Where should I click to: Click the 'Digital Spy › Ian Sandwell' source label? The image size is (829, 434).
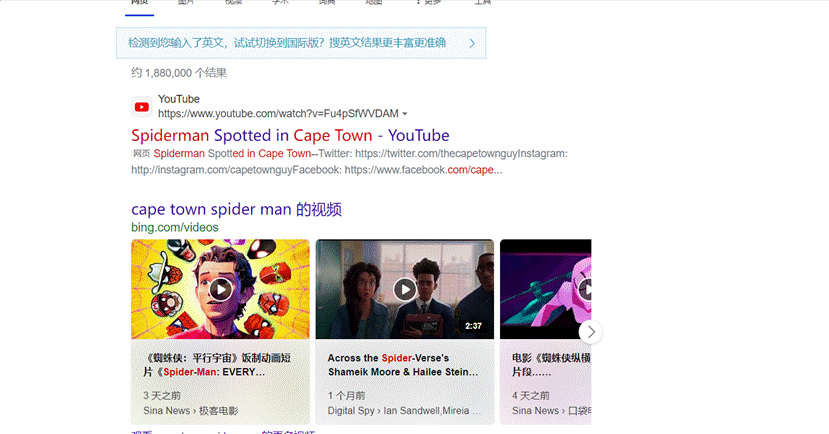(404, 411)
